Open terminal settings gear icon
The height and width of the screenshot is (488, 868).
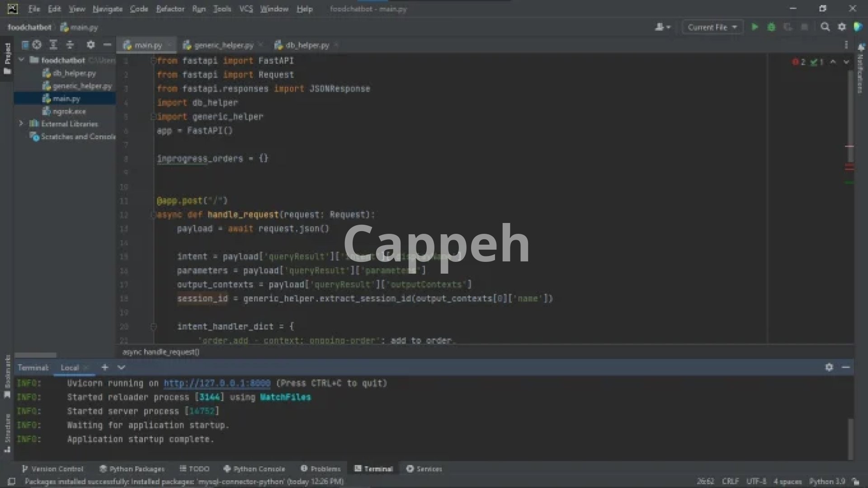point(829,367)
